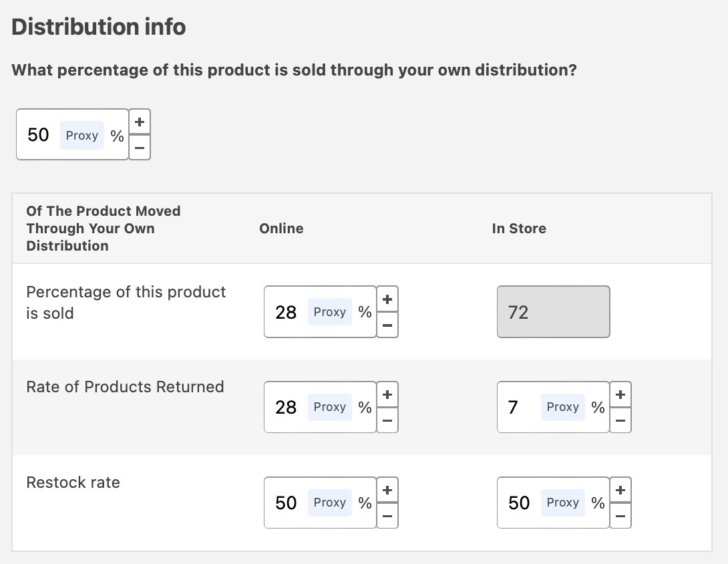
Task: Click the disabled In Store percentage sold field
Action: pyautogui.click(x=553, y=312)
